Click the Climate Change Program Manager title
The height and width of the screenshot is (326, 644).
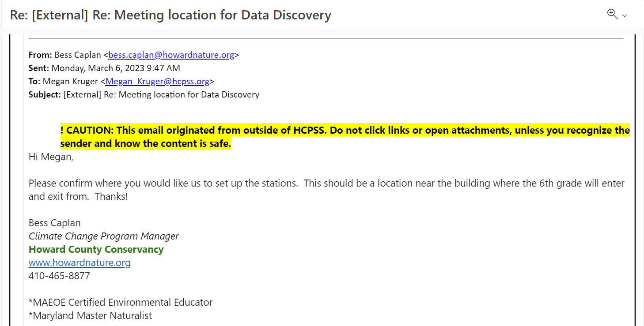(104, 236)
